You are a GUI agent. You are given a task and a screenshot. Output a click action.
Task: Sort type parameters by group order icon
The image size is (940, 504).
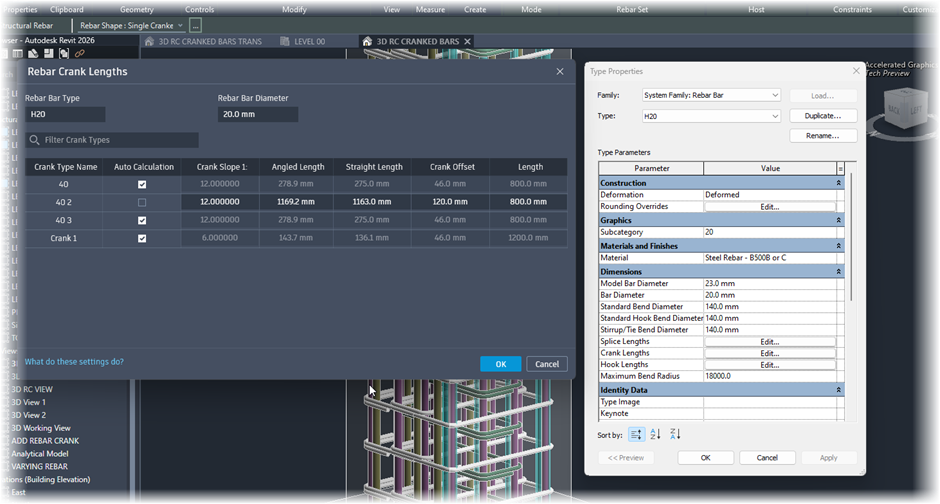(x=636, y=434)
